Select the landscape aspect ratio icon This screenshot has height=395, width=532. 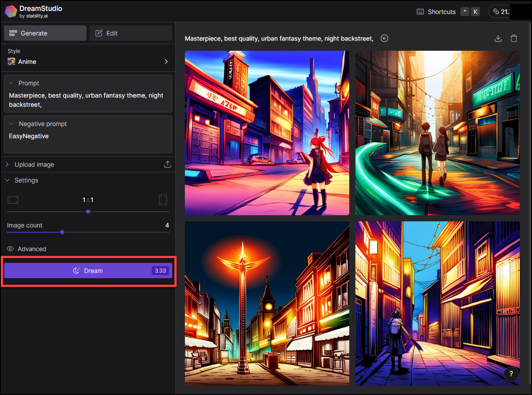click(13, 200)
